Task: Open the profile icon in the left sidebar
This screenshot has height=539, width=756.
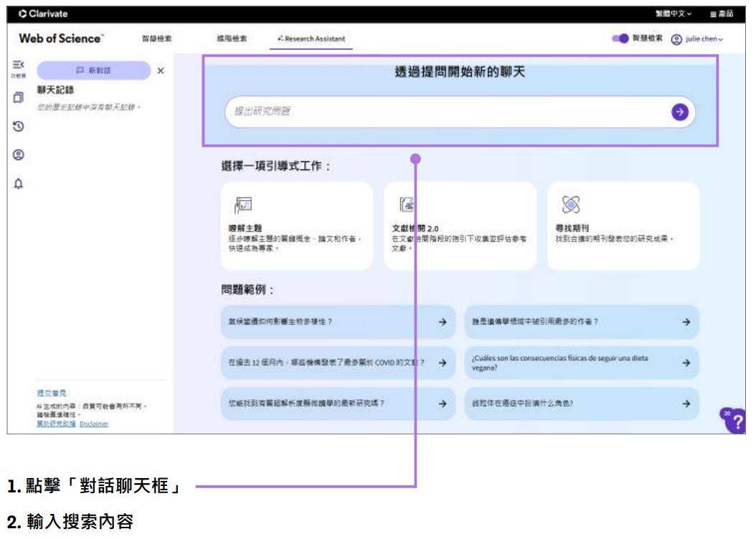Action: point(19,155)
